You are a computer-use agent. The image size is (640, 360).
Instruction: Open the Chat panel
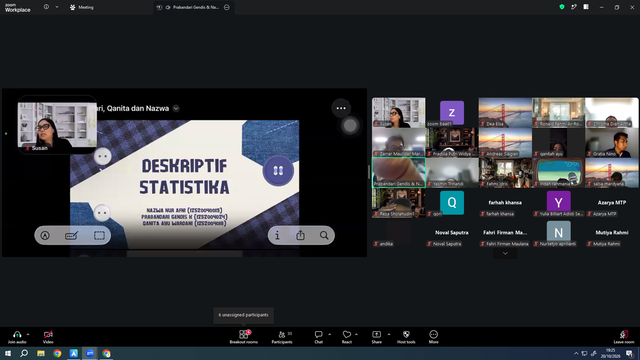click(x=318, y=337)
